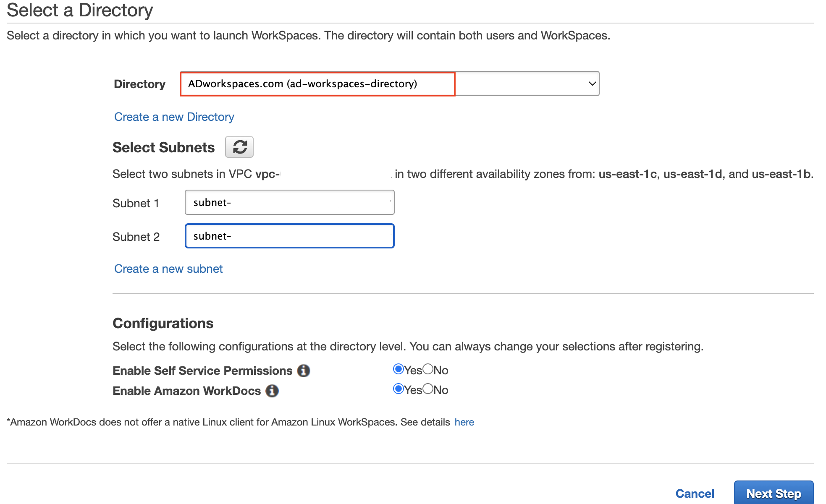Click the Subnet 2 label
This screenshot has height=504, width=826.
(136, 237)
